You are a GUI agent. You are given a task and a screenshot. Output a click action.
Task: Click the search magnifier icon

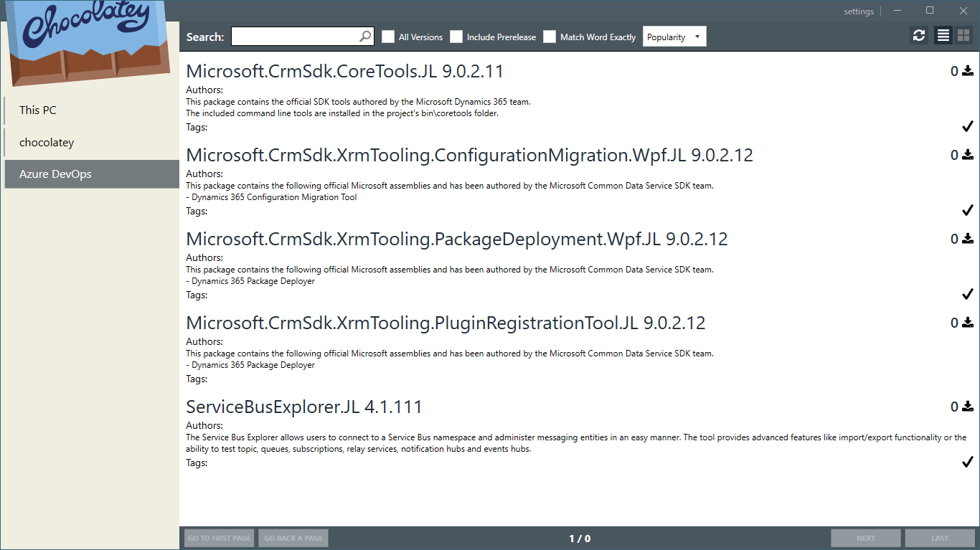click(365, 37)
